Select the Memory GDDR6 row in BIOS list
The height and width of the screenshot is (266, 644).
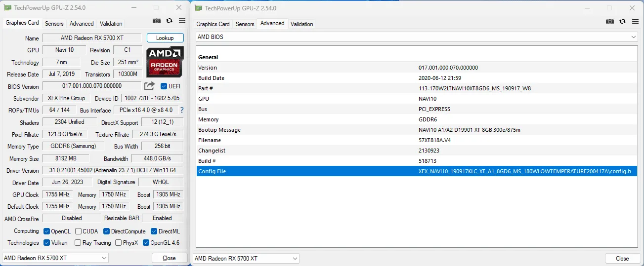pos(417,119)
